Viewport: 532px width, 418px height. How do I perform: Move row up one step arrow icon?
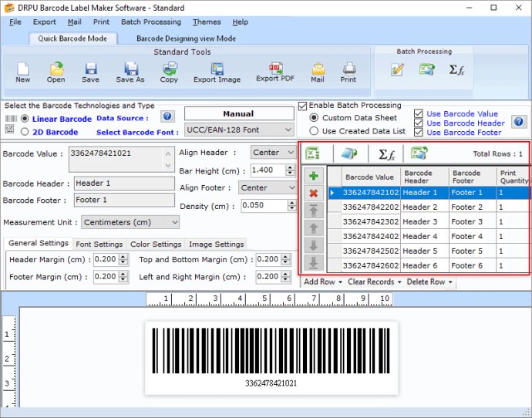pyautogui.click(x=314, y=228)
